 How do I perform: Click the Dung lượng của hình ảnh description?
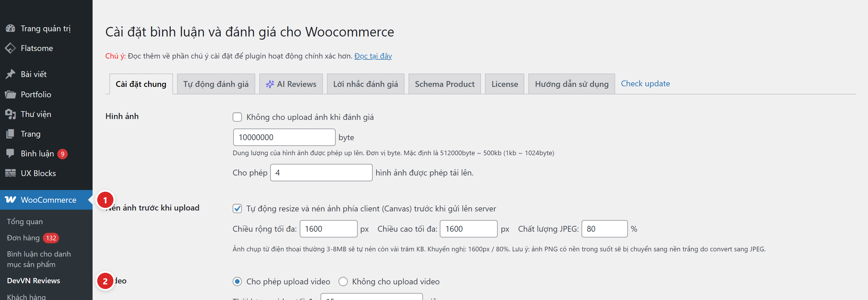tap(393, 153)
